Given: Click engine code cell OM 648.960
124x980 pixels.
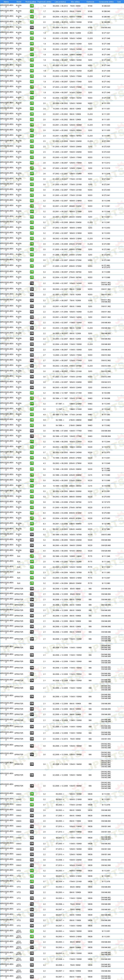Looking at the screenshot, I should click(x=106, y=540).
